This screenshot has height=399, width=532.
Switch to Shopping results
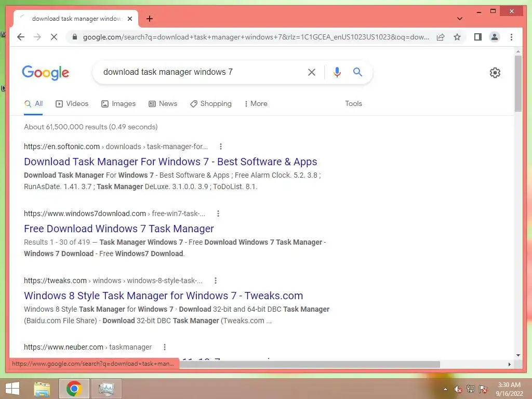click(211, 104)
